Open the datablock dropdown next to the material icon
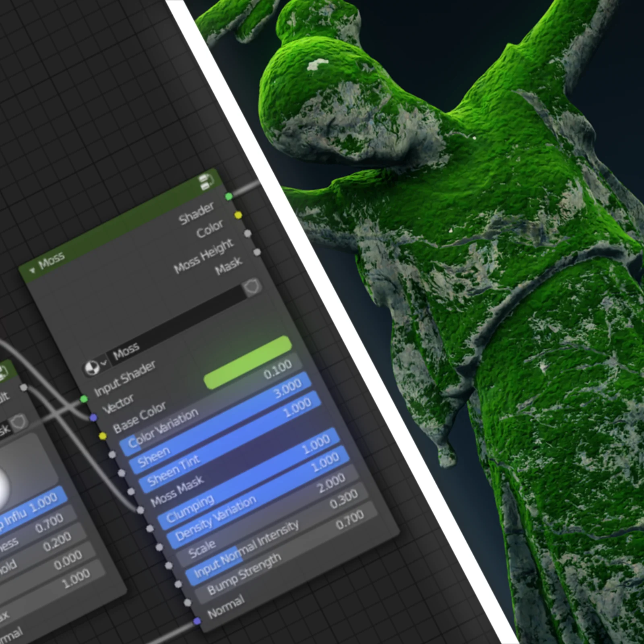 click(x=103, y=363)
